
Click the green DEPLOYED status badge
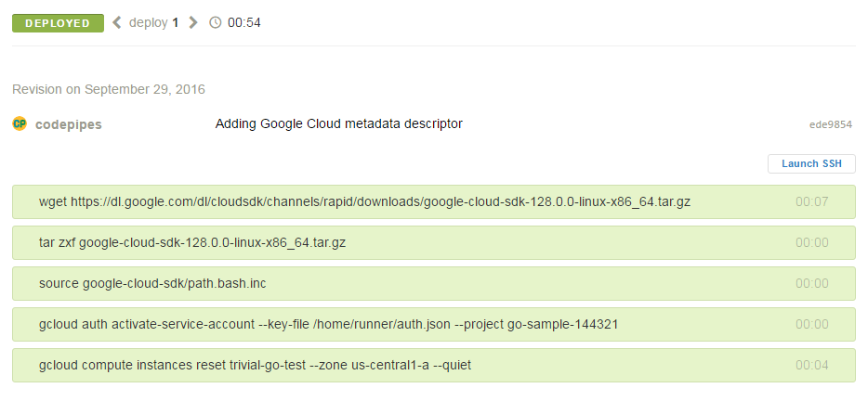coord(59,23)
